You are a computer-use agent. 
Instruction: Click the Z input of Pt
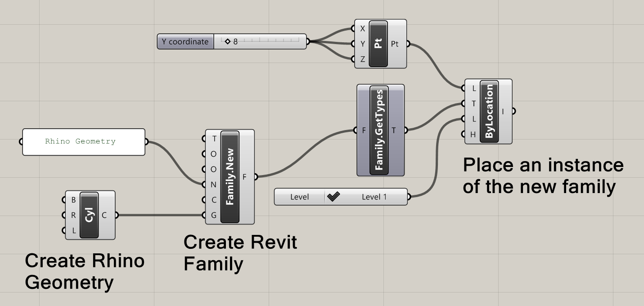(x=362, y=59)
